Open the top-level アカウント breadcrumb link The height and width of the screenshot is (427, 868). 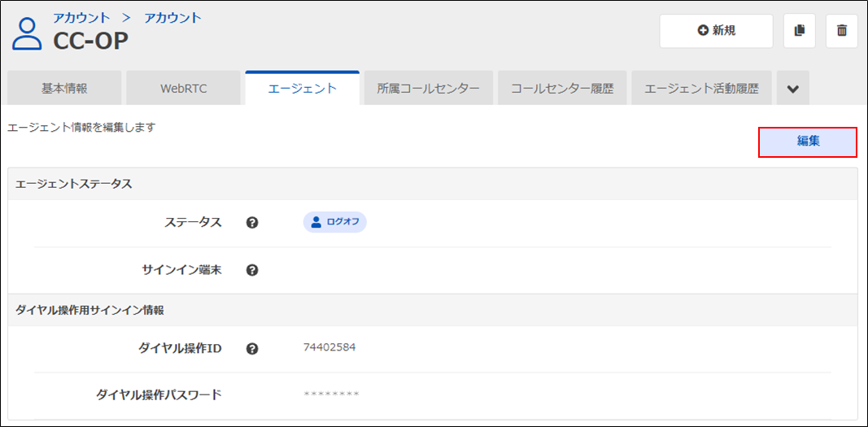pos(81,18)
